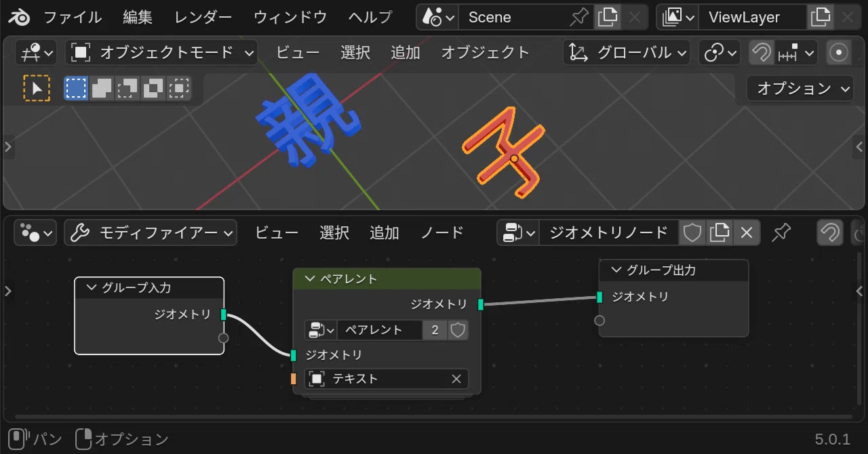868x454 pixels.
Task: Toggle fake user shield in header
Action: (x=692, y=233)
